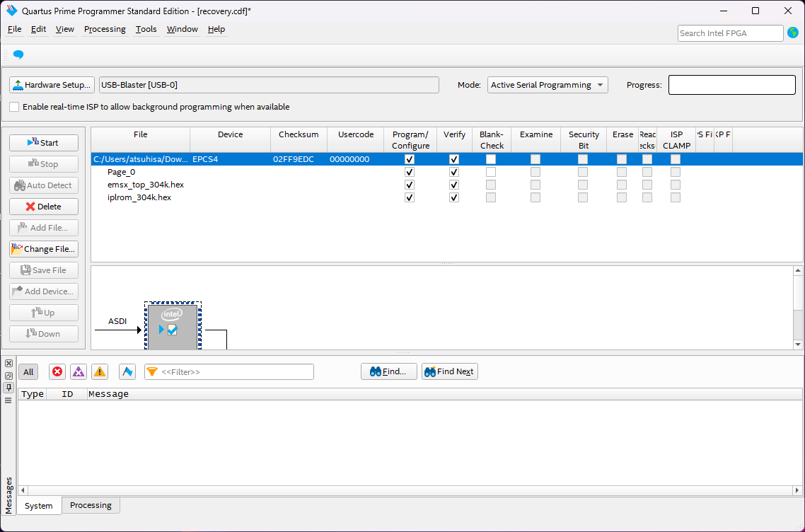The width and height of the screenshot is (805, 532).
Task: Switch to the System tab
Action: click(x=38, y=506)
